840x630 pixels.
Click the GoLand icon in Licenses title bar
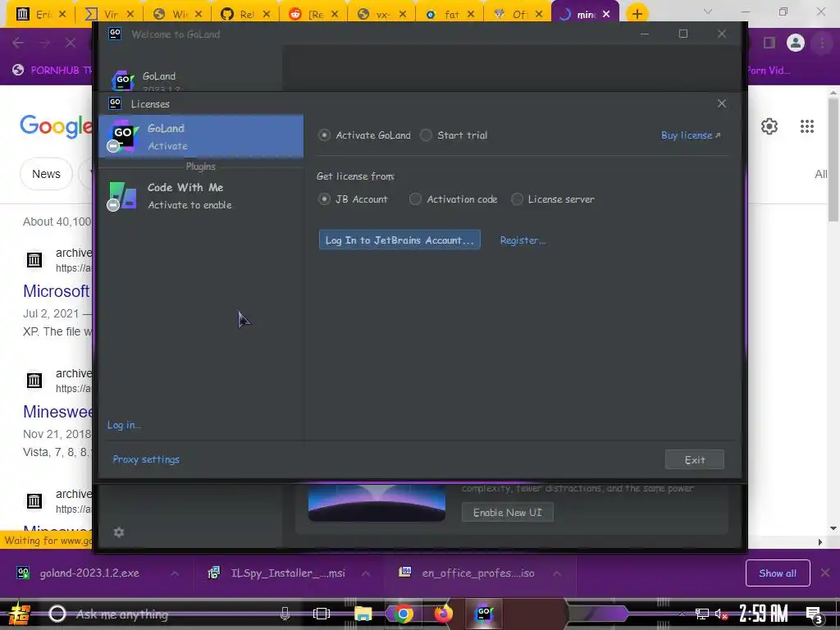(115, 103)
